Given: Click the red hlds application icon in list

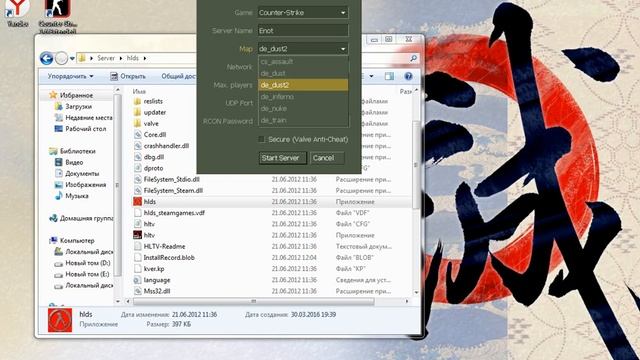Looking at the screenshot, I should [x=138, y=202].
